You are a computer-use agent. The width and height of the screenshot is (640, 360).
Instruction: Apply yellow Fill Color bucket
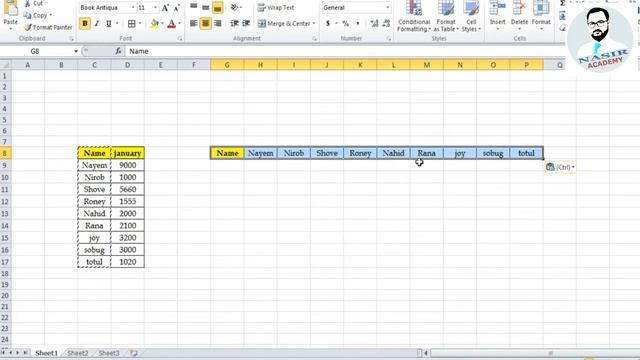click(154, 24)
